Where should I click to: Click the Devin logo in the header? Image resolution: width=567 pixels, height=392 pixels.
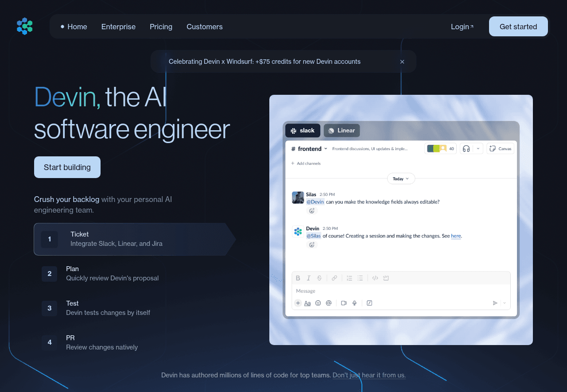pyautogui.click(x=25, y=27)
